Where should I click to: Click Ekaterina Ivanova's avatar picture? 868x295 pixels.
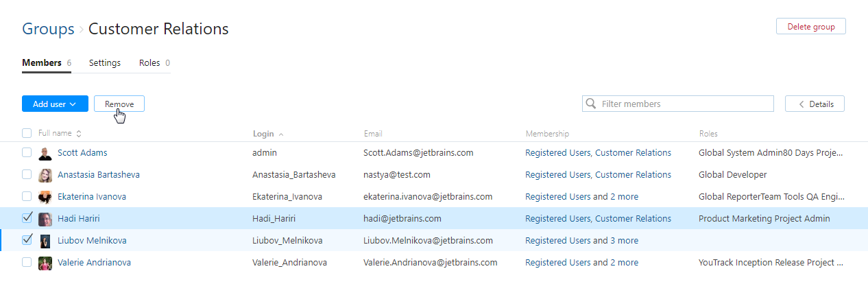coord(45,197)
